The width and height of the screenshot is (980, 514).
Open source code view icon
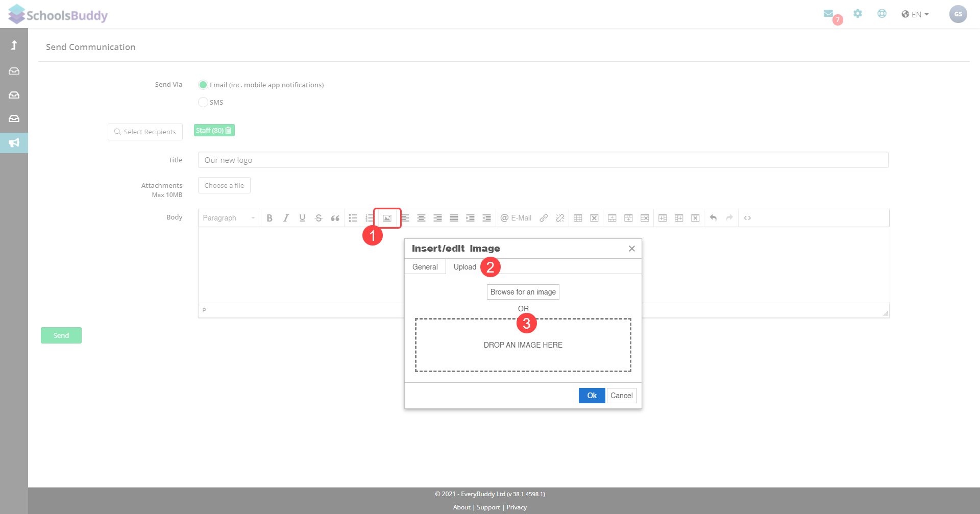click(x=747, y=218)
